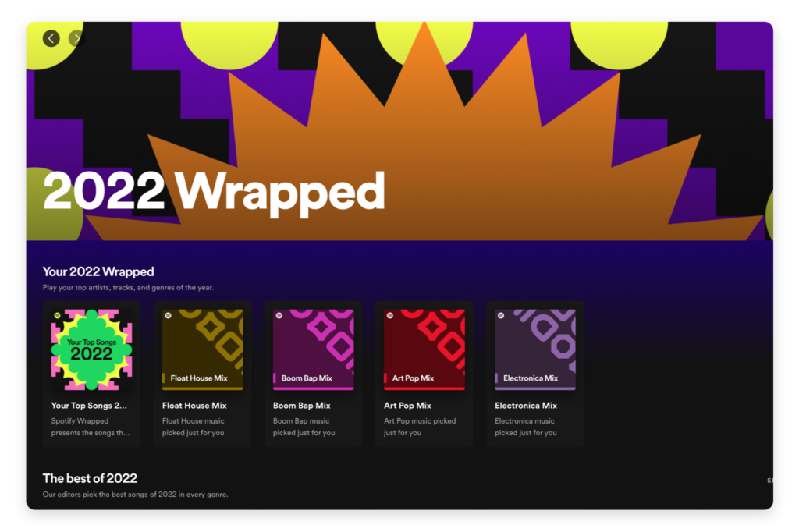This screenshot has width=799, height=532.
Task: Click the Boom Bap Mix title text
Action: (302, 406)
